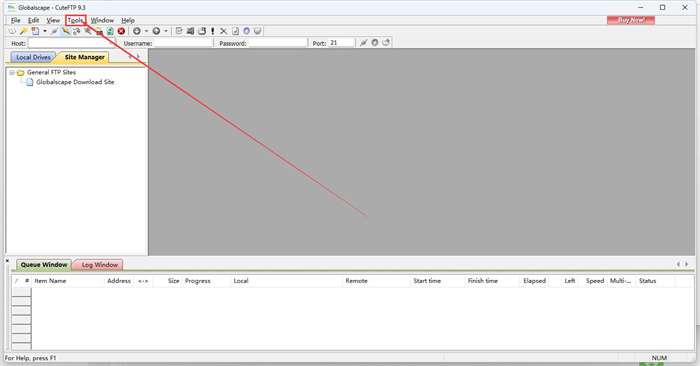Open the New document icon dropdown arrow

coord(45,31)
